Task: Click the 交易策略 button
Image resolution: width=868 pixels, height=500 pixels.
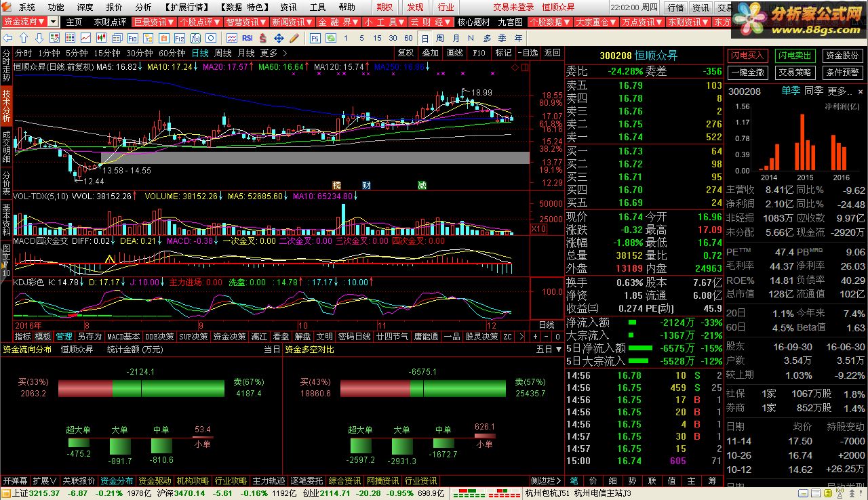Action: tap(795, 72)
